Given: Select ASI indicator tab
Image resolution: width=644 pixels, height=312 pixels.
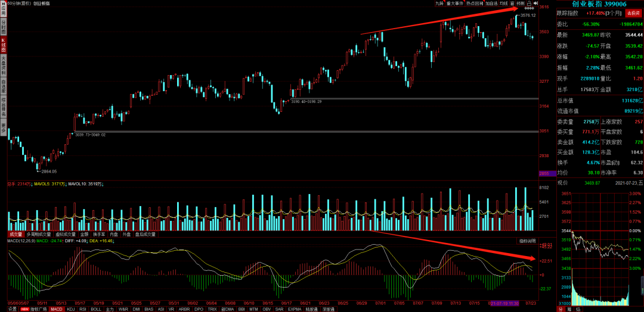Looking at the screenshot, I should [161, 309].
